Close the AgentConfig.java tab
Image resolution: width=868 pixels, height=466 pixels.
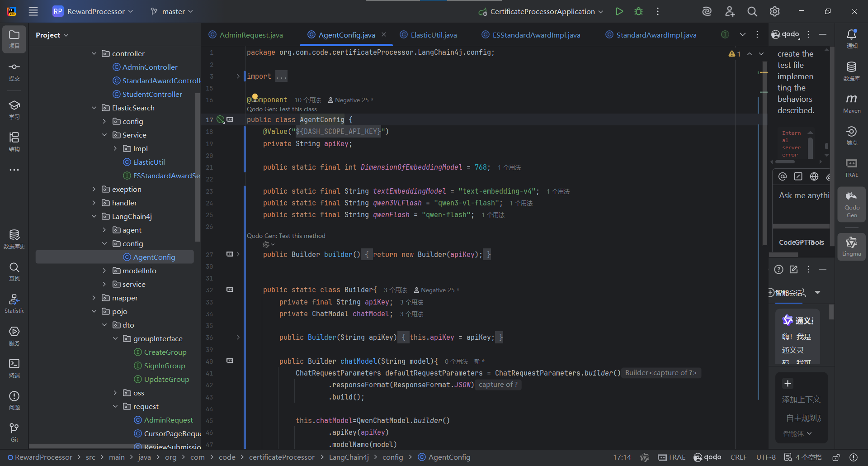click(x=384, y=34)
